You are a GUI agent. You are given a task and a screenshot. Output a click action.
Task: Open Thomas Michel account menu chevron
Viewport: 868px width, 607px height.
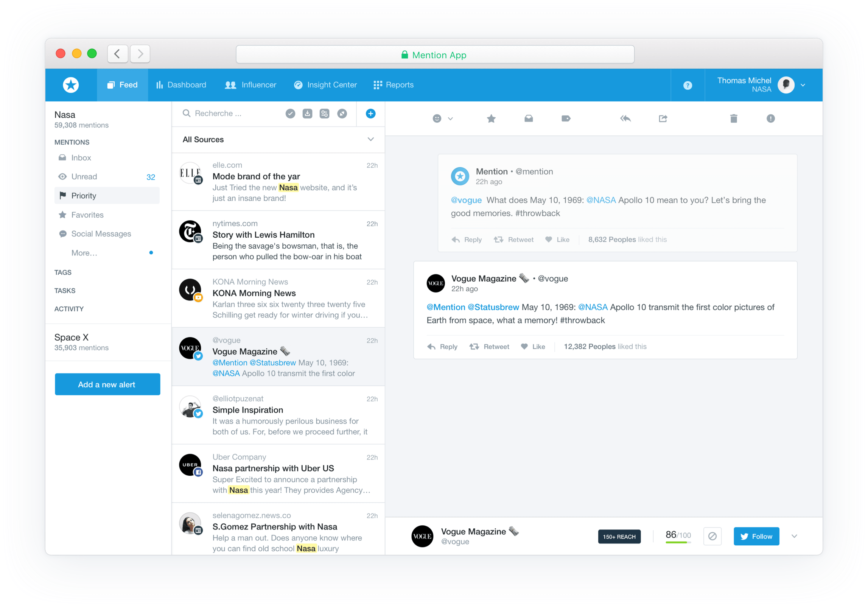click(x=803, y=85)
